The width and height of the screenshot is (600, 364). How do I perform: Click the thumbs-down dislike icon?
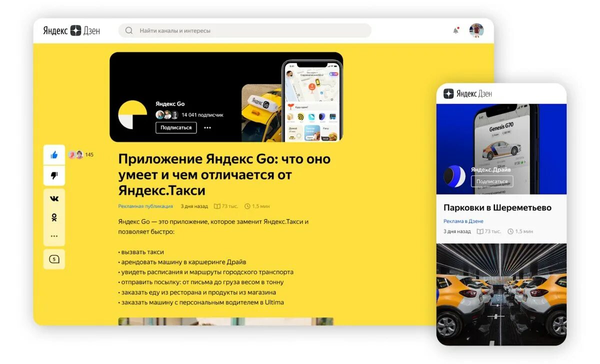coord(54,175)
